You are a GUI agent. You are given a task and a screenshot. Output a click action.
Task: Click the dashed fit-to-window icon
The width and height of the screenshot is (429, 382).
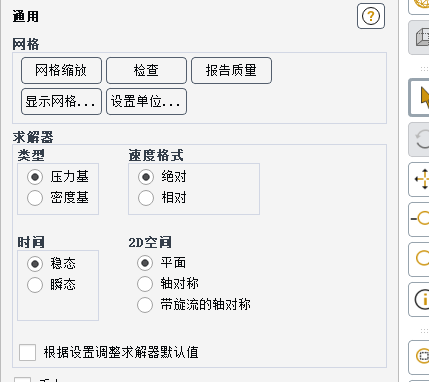pos(419,357)
